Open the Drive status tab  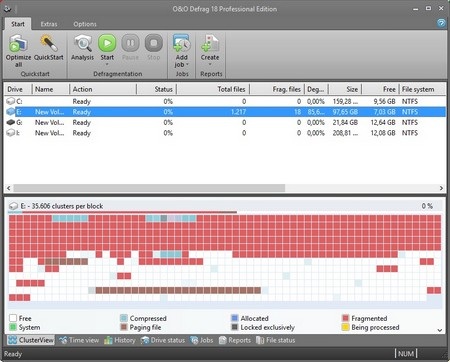tap(163, 340)
